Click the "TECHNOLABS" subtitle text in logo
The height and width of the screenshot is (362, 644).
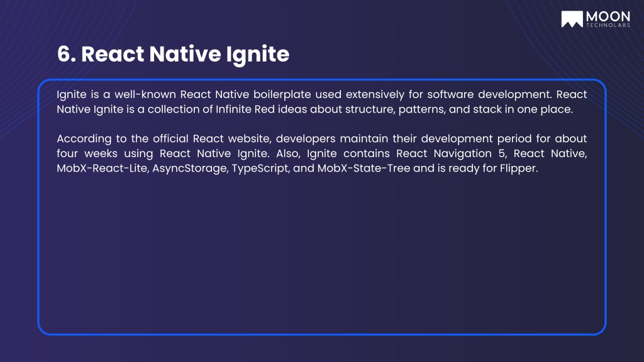point(608,25)
